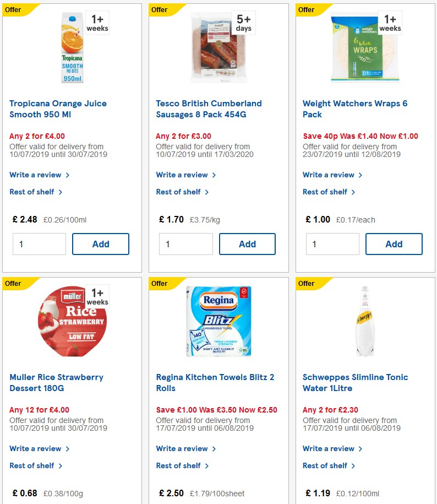Screen dimensions: 437x504
Task: Write a review for Tropicana Orange Juice
Action: point(35,175)
